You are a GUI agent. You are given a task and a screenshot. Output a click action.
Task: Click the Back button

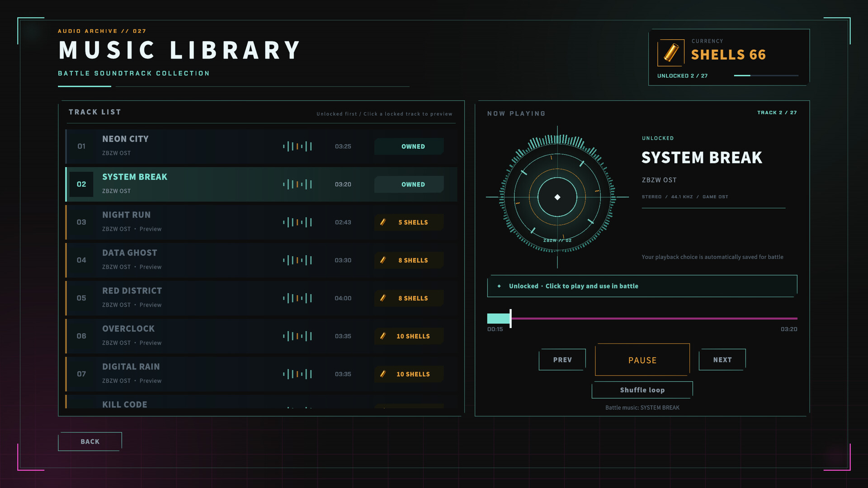point(90,441)
